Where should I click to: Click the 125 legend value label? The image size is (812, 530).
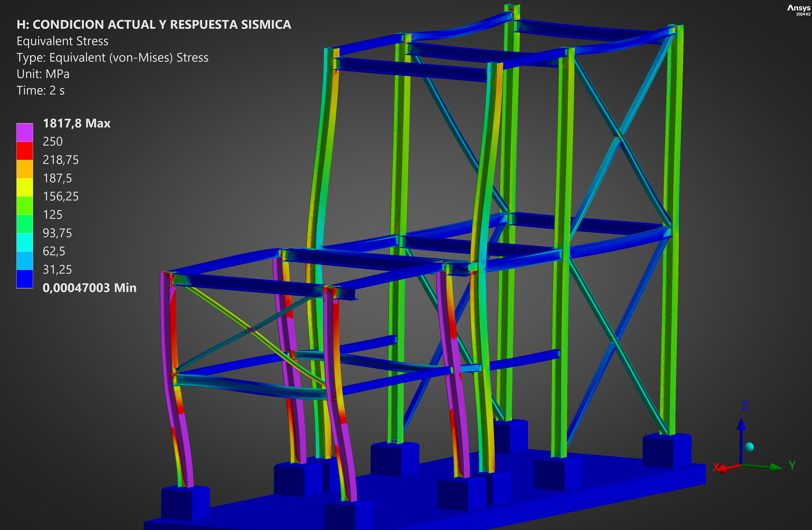coord(52,215)
